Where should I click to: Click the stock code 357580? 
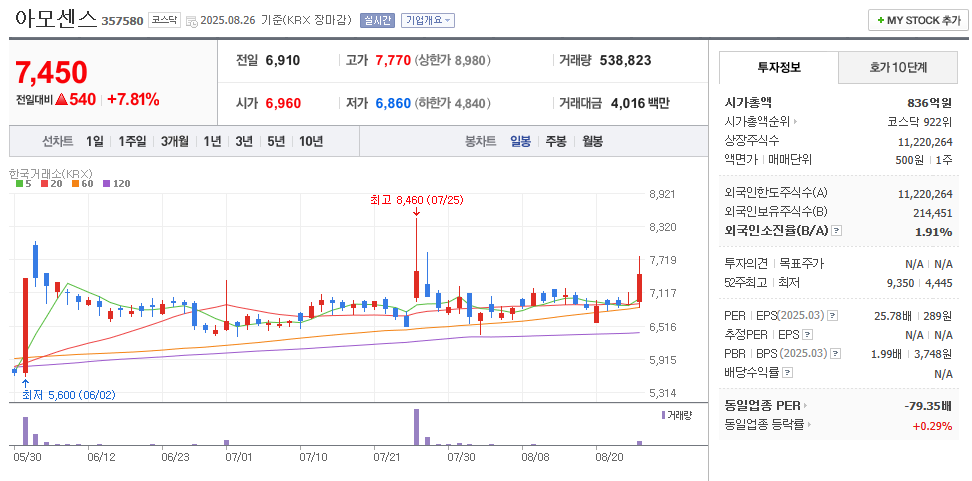[x=122, y=21]
